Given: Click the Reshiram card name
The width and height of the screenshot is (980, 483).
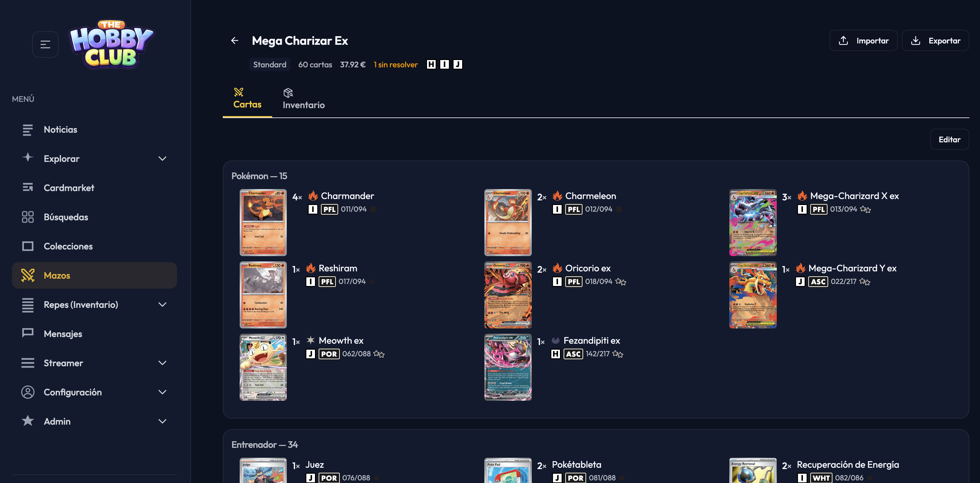Looking at the screenshot, I should (338, 268).
